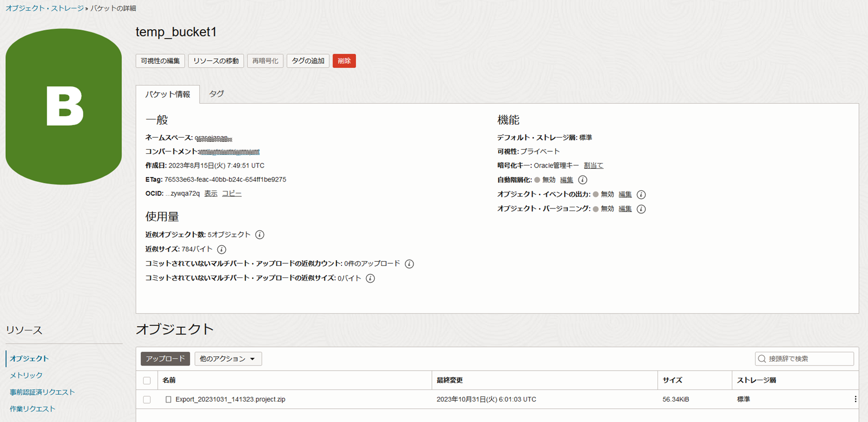This screenshot has height=422, width=868.
Task: Click the 表示 link next to OCID
Action: coord(211,193)
